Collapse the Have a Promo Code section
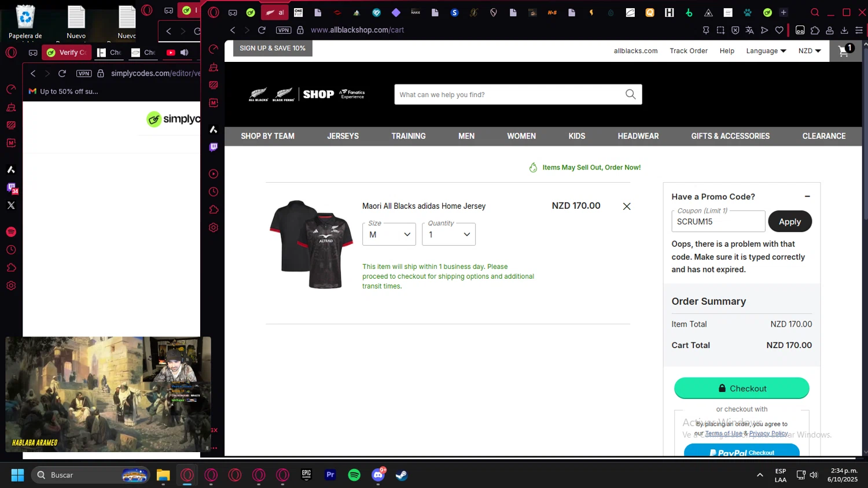 tap(807, 197)
